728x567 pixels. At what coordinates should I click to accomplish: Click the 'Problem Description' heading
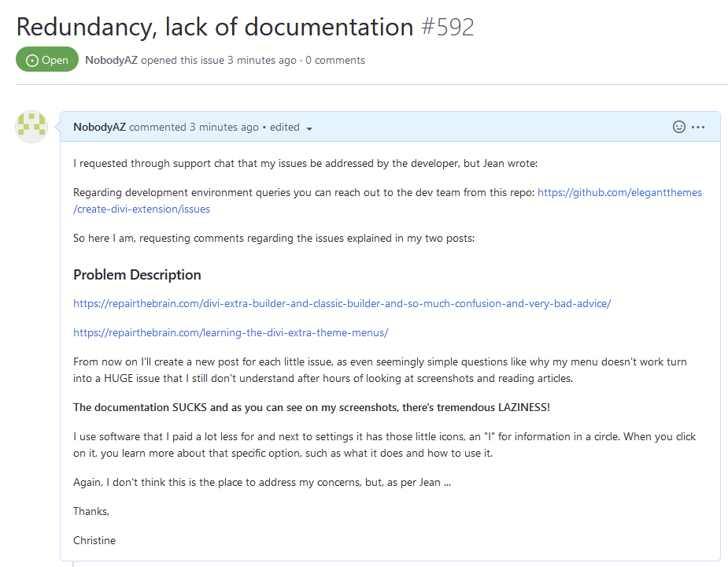[x=137, y=274]
